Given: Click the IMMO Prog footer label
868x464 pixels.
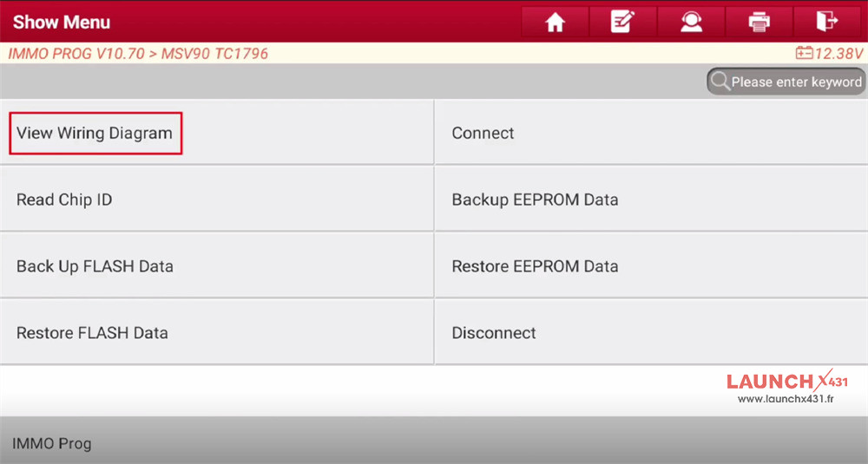Looking at the screenshot, I should [x=51, y=444].
